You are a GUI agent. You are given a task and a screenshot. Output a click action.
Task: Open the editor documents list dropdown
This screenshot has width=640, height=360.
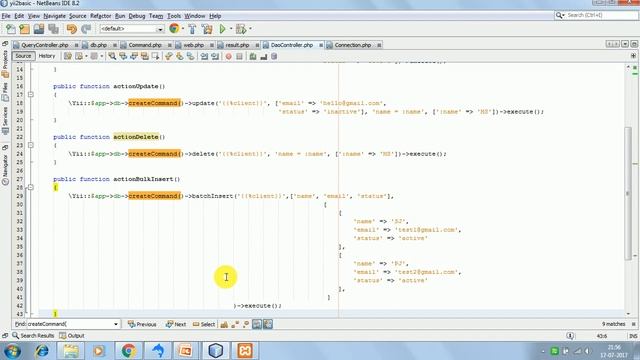point(625,44)
